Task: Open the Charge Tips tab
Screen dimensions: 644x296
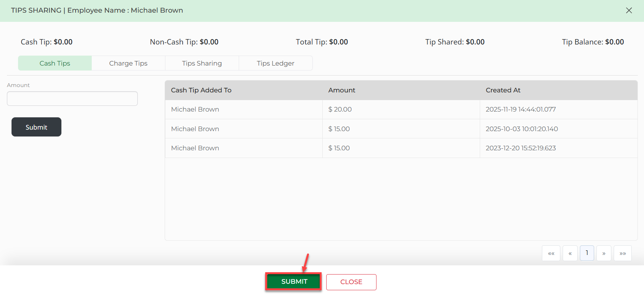Action: point(128,63)
